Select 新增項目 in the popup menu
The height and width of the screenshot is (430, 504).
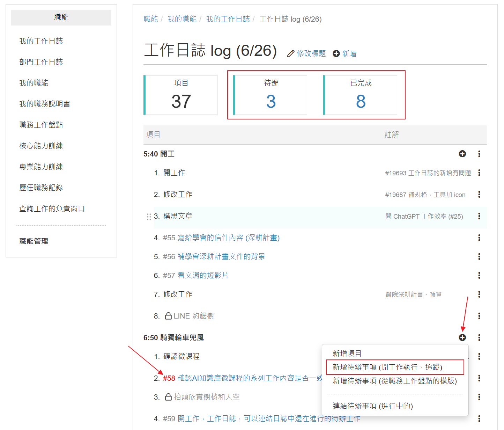pyautogui.click(x=347, y=354)
